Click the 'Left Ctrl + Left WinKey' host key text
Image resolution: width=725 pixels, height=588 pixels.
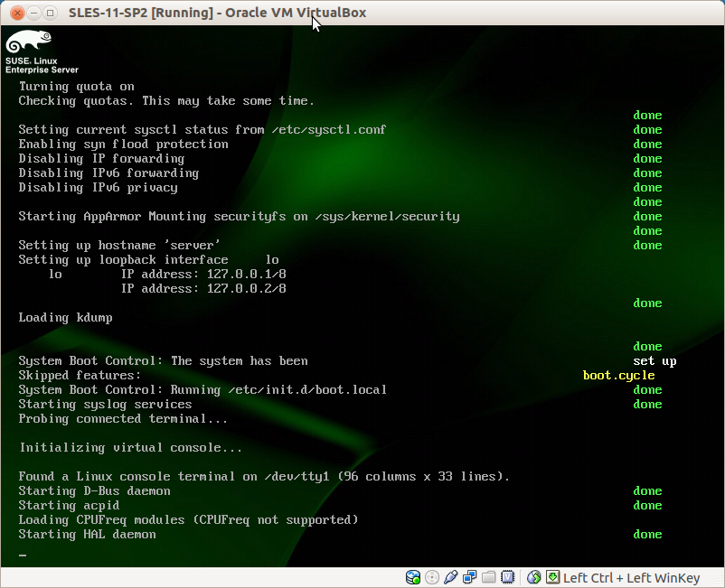631,578
